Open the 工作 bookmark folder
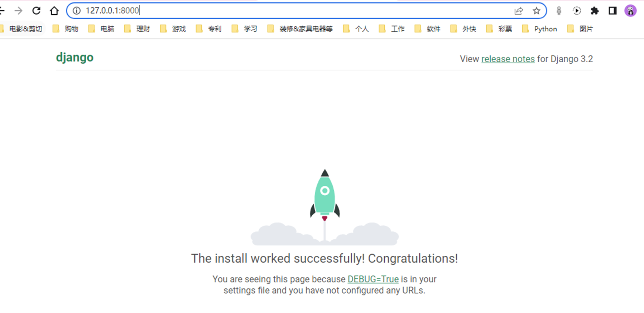This screenshot has width=644, height=313. [x=391, y=29]
